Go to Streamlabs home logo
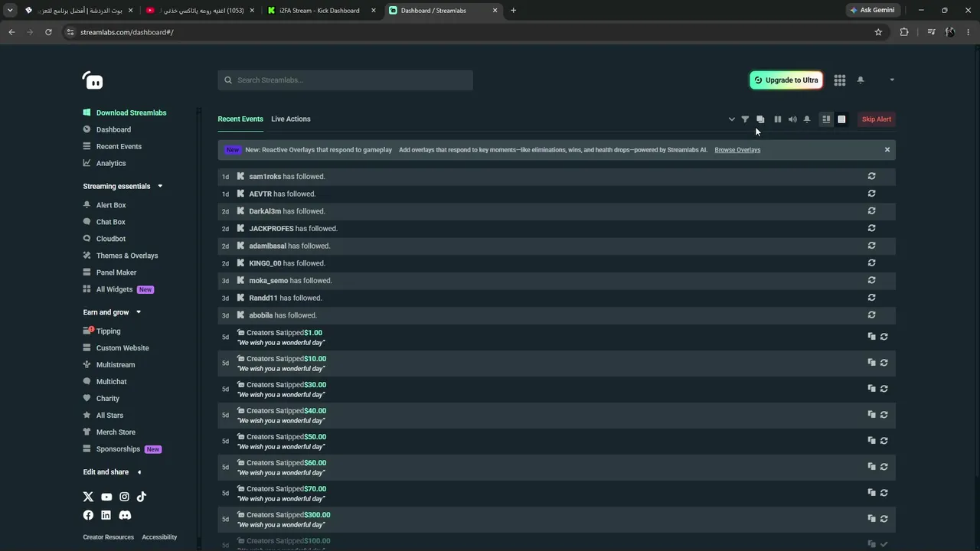The height and width of the screenshot is (551, 980). click(93, 80)
